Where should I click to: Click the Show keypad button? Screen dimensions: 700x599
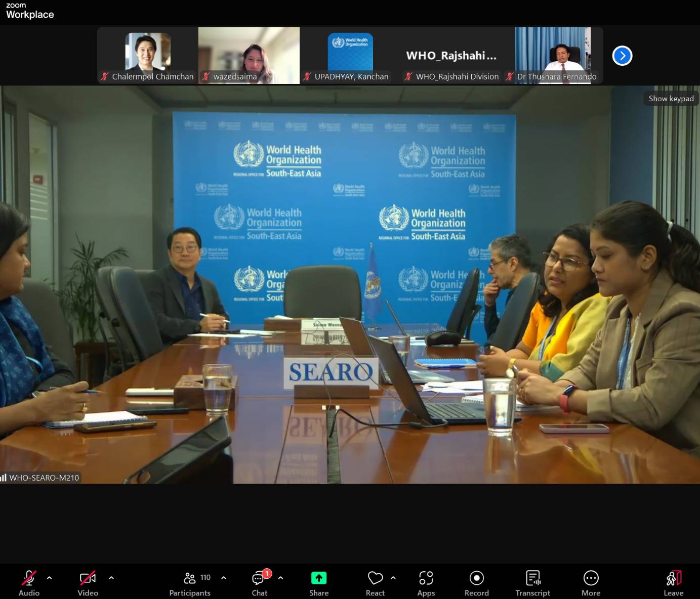tap(671, 99)
